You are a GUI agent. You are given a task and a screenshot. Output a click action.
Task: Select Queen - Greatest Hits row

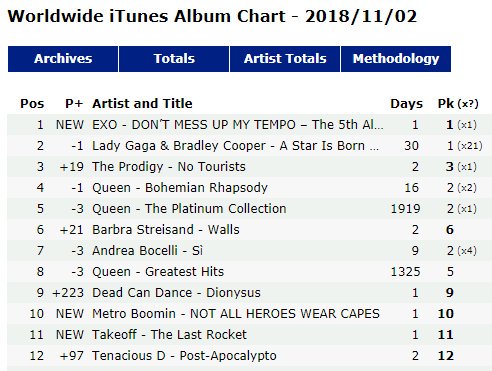coord(249,272)
